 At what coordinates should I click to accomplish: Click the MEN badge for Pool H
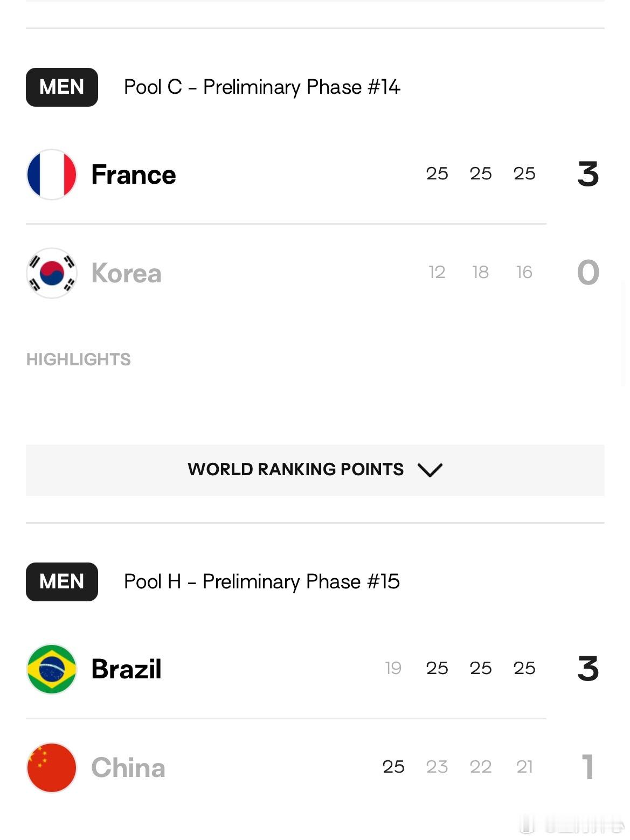point(62,582)
